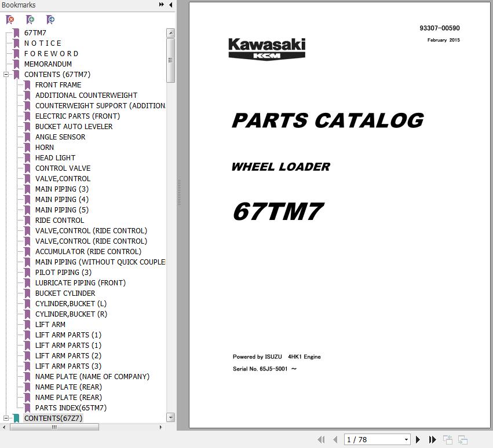Go to the next page
The image size is (493, 448).
(x=418, y=439)
